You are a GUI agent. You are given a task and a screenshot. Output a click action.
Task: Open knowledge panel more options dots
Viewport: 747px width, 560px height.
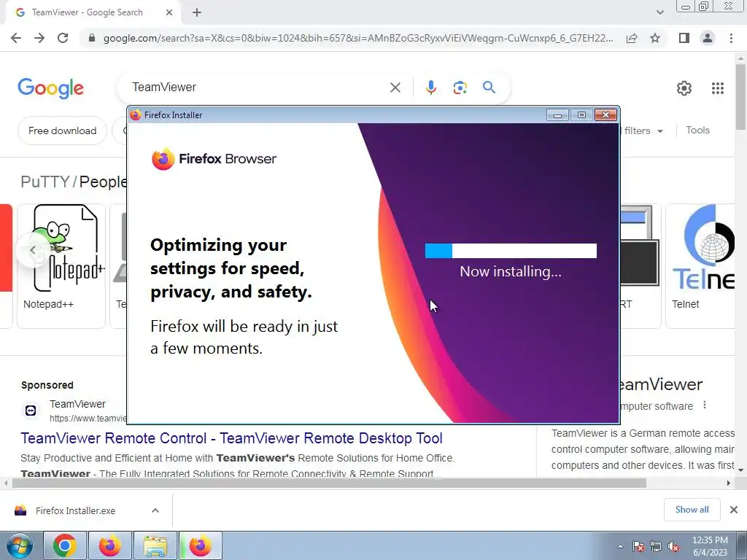coord(705,405)
